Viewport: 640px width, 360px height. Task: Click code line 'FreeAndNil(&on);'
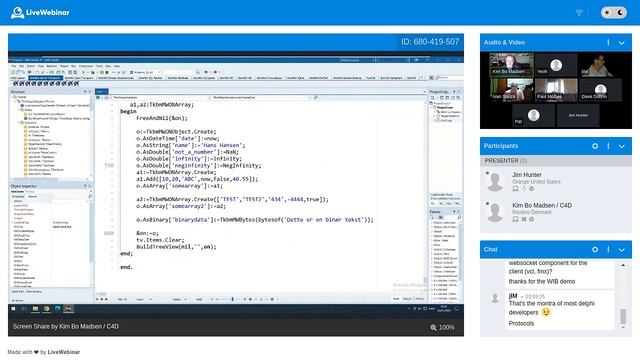162,118
